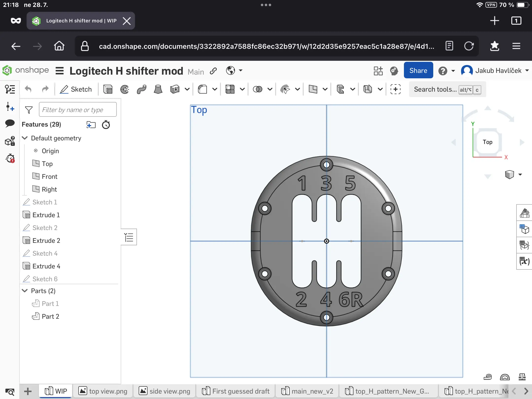Select the Thicken tool icon

pos(175,89)
